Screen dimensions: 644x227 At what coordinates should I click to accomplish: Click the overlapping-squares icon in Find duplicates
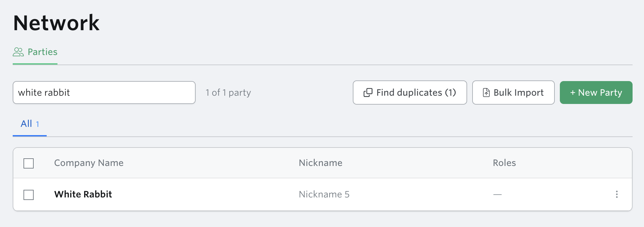click(x=368, y=93)
